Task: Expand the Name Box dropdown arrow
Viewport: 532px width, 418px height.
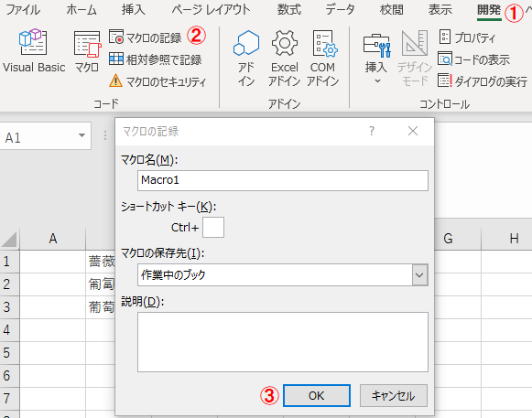Action: click(81, 135)
